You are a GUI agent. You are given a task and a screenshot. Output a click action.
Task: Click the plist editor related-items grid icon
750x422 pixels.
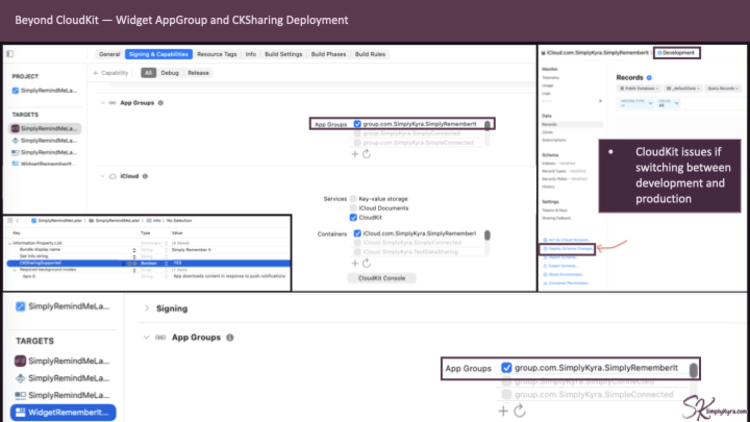pos(10,221)
